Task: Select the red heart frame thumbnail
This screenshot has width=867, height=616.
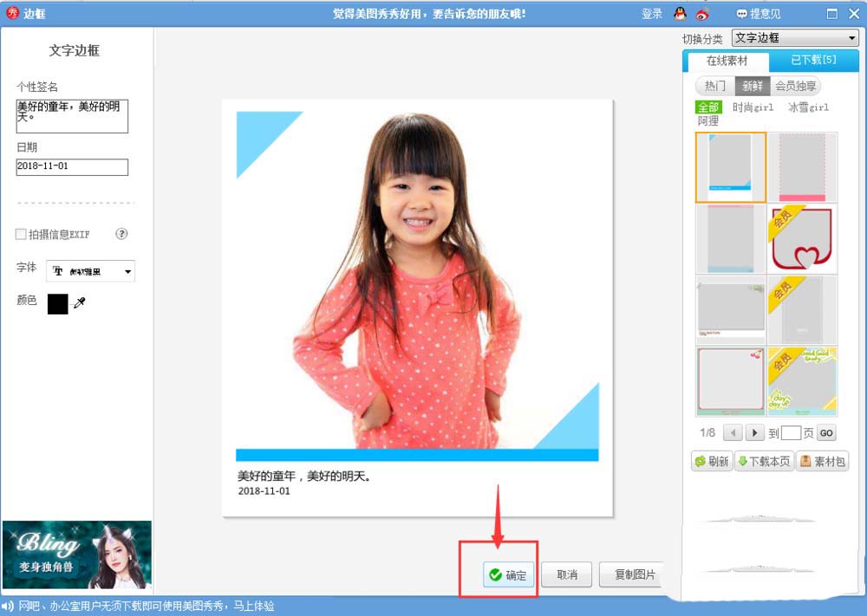Action: pyautogui.click(x=802, y=239)
